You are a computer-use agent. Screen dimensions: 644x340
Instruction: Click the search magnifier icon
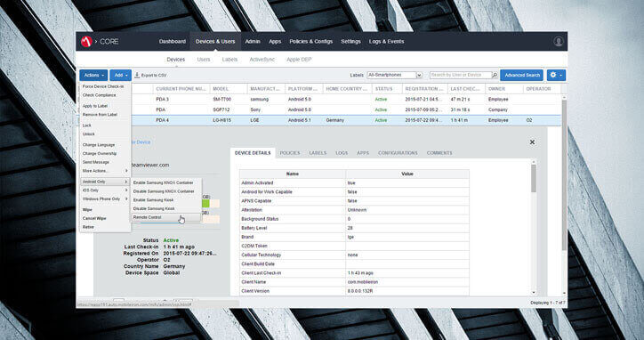pos(495,76)
